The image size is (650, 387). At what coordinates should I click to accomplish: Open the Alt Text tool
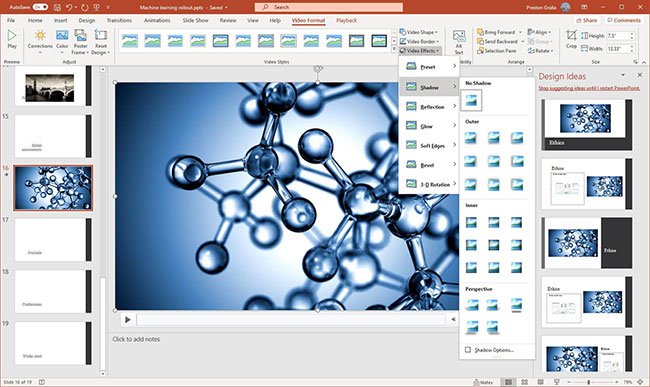click(x=458, y=42)
